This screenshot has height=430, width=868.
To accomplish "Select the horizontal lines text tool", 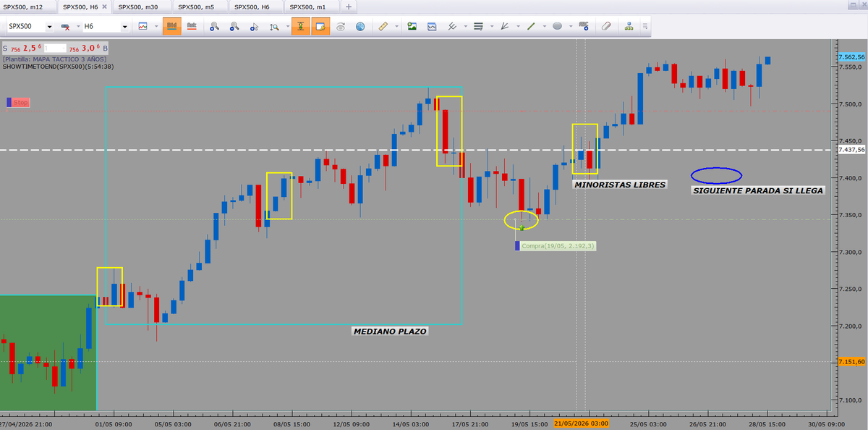I will (478, 27).
